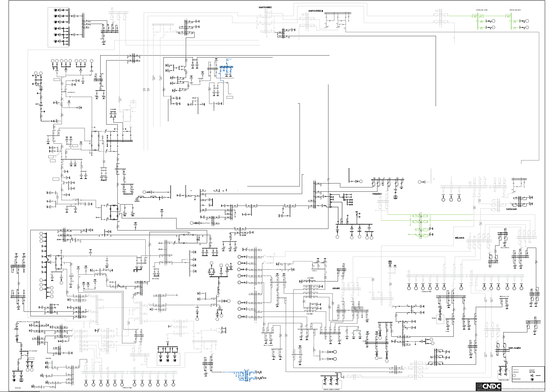Select the BÉLGICA substation label

click(x=460, y=238)
